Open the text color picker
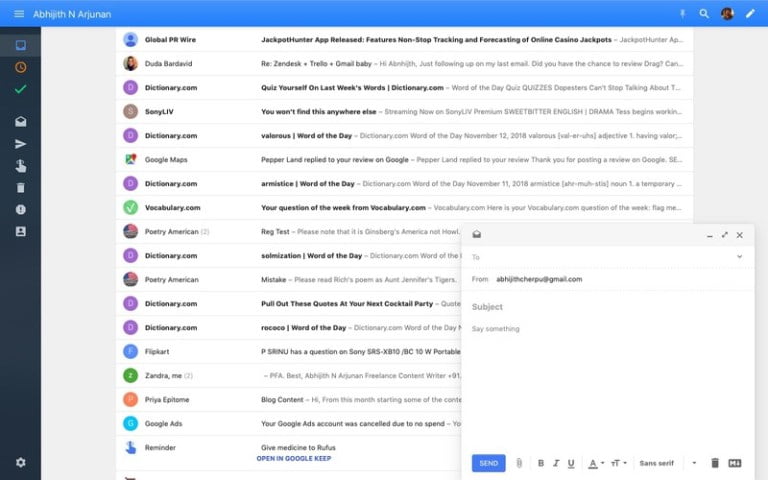 (x=595, y=463)
